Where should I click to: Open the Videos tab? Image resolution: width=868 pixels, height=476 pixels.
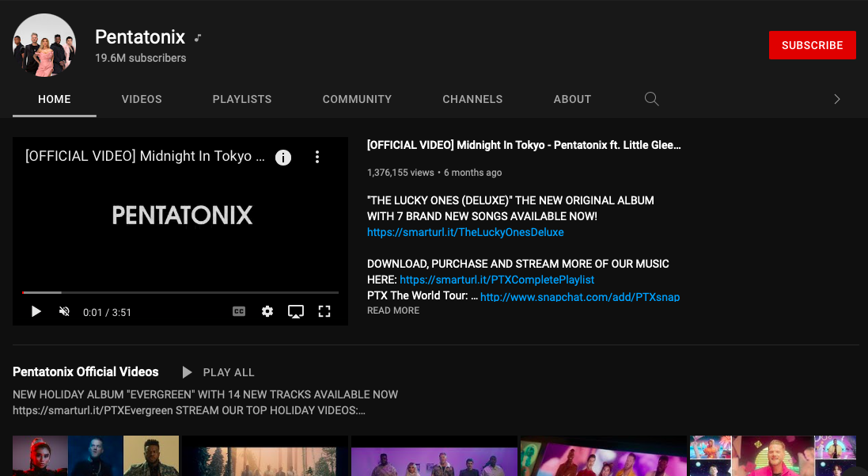[142, 99]
